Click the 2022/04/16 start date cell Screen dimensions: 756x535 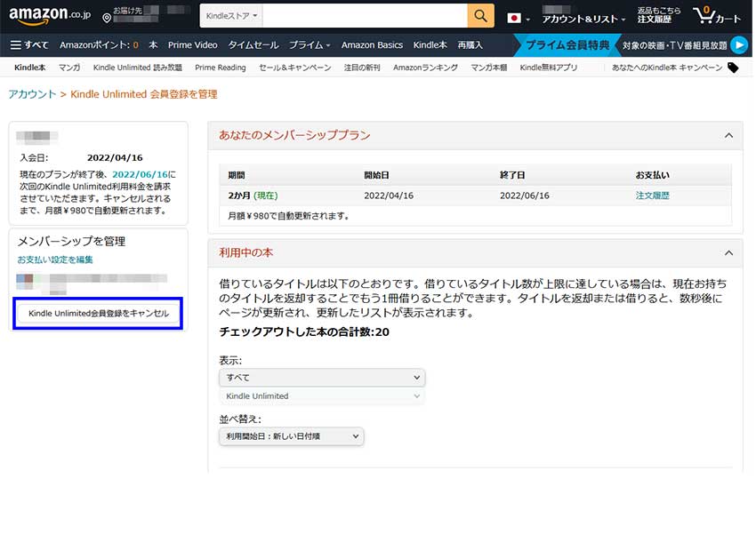click(x=389, y=196)
